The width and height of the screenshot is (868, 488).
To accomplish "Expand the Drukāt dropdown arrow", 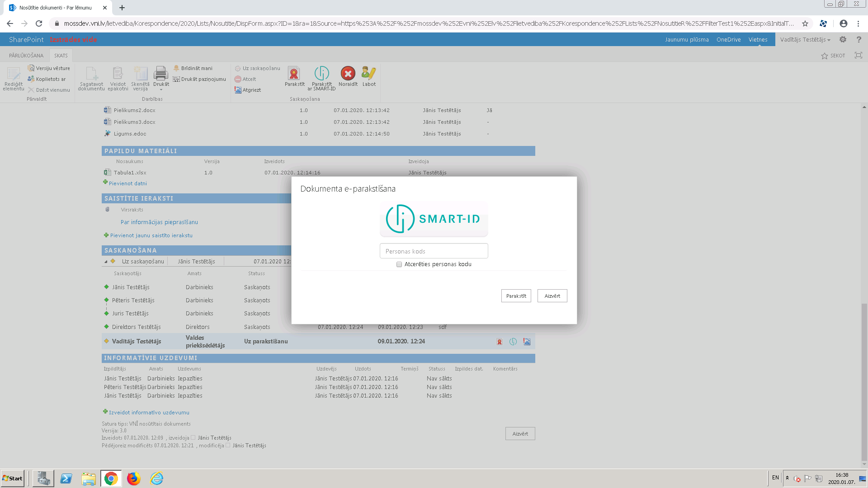I will [161, 89].
